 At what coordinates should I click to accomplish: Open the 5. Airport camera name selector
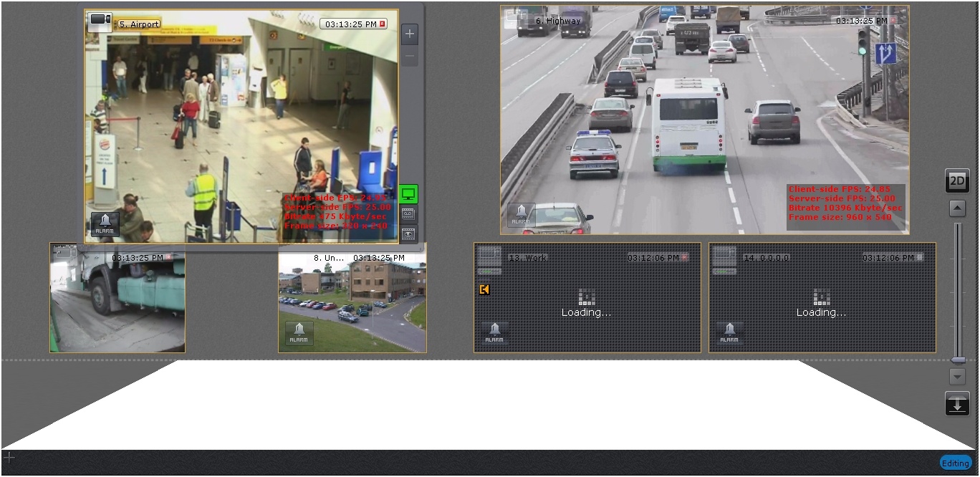coord(139,24)
